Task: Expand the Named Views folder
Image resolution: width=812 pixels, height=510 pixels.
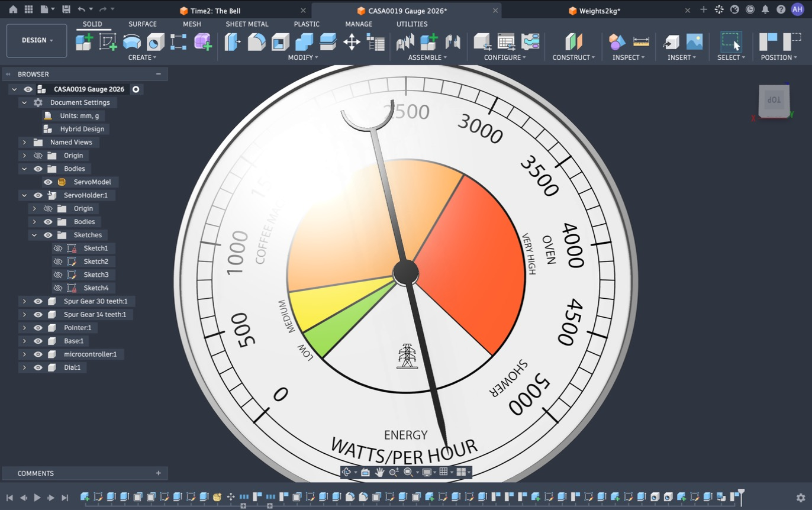Action: click(24, 142)
